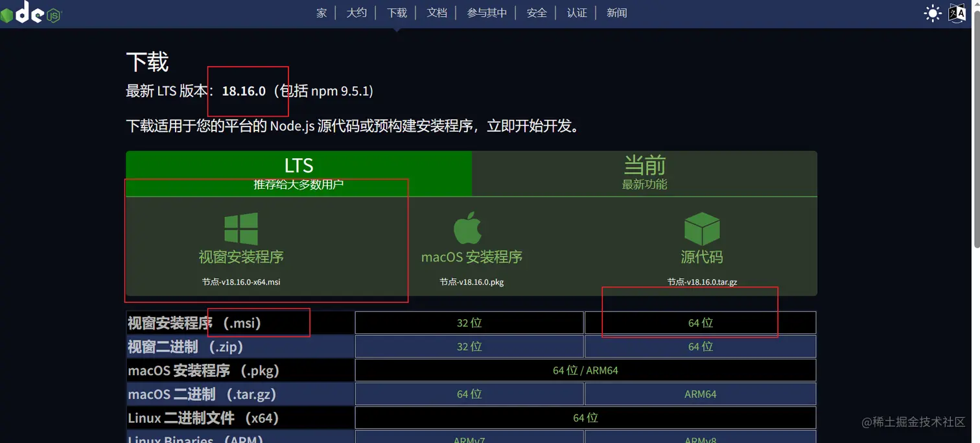Toggle light/dark theme sun icon

click(932, 13)
